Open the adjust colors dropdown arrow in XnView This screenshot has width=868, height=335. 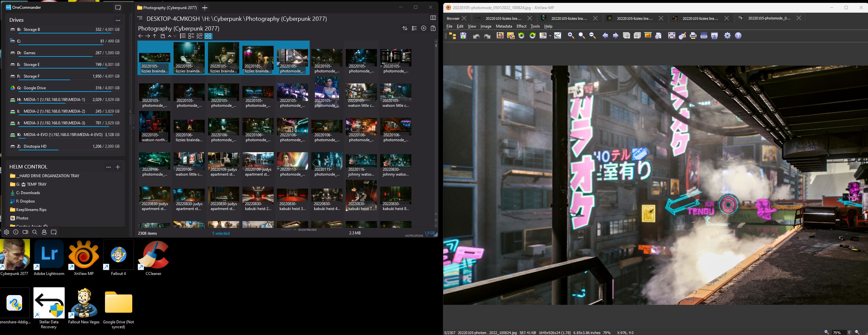click(550, 36)
